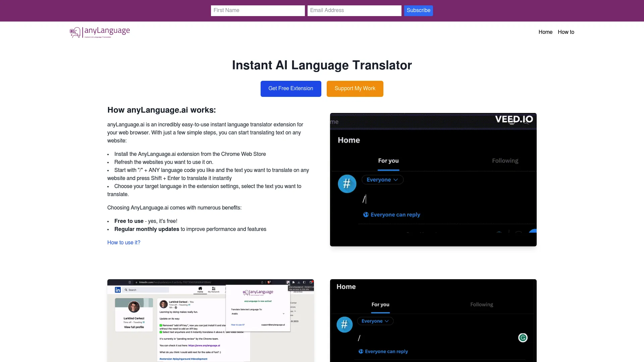Viewport: 644px width, 362px height.
Task: Focus the First Name input field
Action: (x=258, y=10)
